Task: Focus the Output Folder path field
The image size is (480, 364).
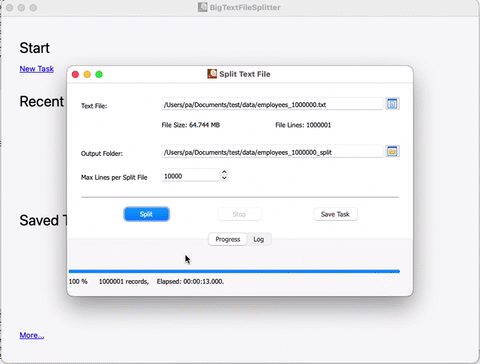Action: [272, 152]
